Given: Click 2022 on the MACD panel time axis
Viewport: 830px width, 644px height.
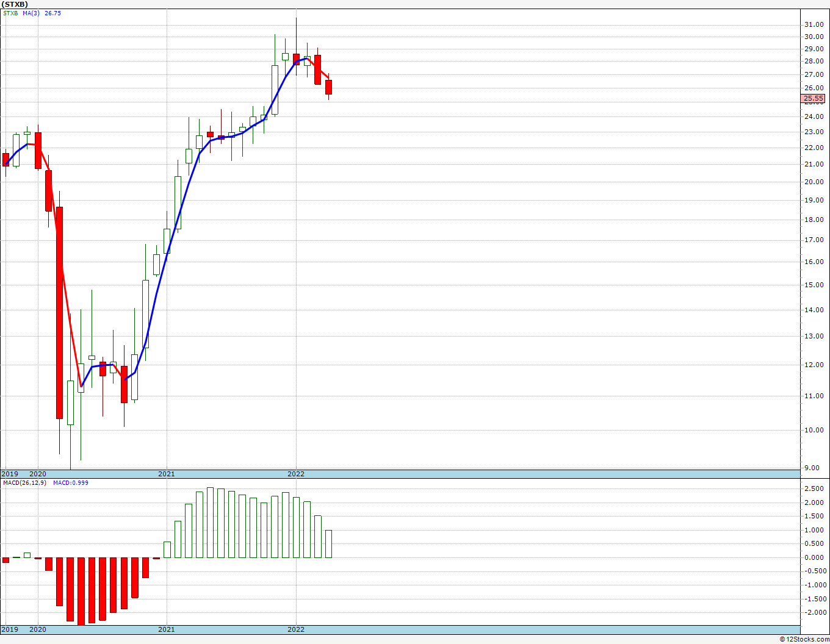Looking at the screenshot, I should pyautogui.click(x=296, y=629).
